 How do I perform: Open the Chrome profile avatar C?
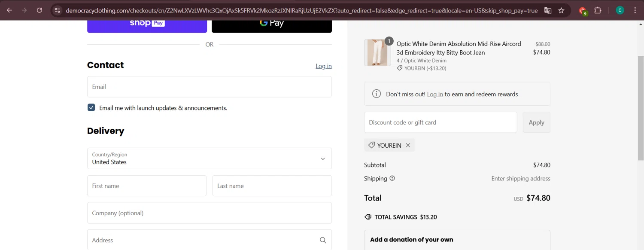pyautogui.click(x=620, y=10)
